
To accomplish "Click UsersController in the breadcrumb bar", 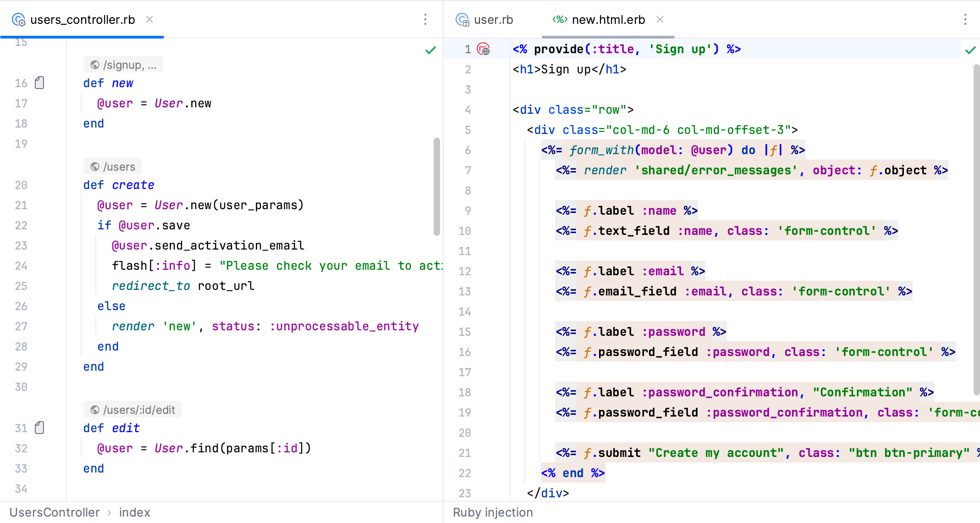I will (55, 512).
